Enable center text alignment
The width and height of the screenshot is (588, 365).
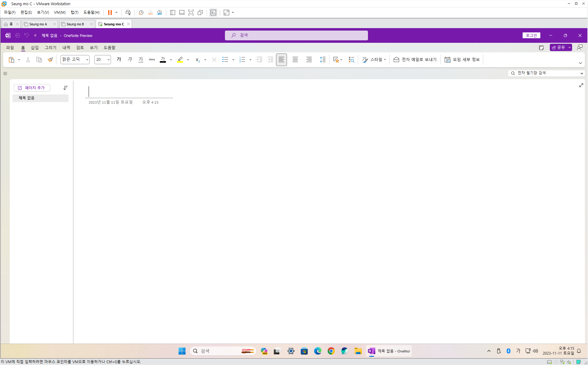pyautogui.click(x=295, y=60)
